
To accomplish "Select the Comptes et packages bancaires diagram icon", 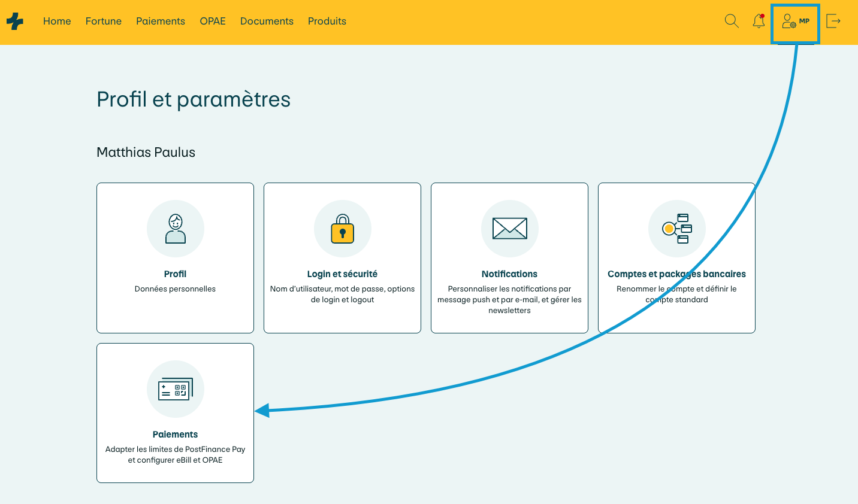I will coord(676,229).
